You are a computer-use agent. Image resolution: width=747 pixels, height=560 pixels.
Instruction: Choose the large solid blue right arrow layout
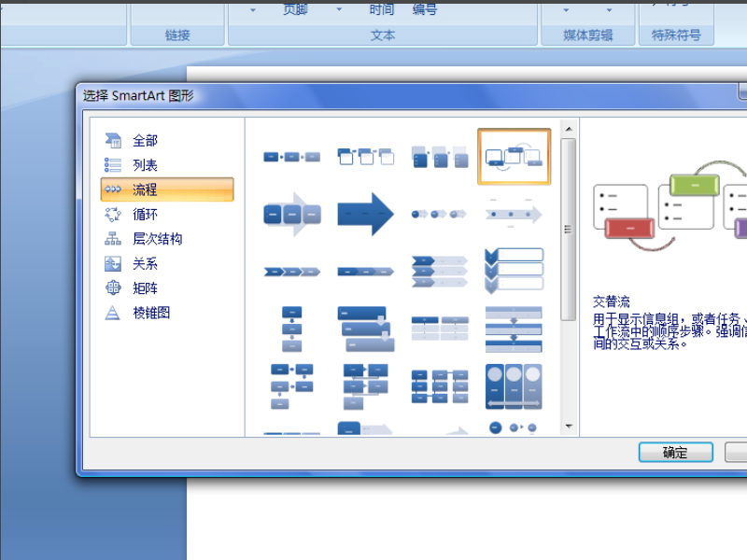click(x=366, y=215)
